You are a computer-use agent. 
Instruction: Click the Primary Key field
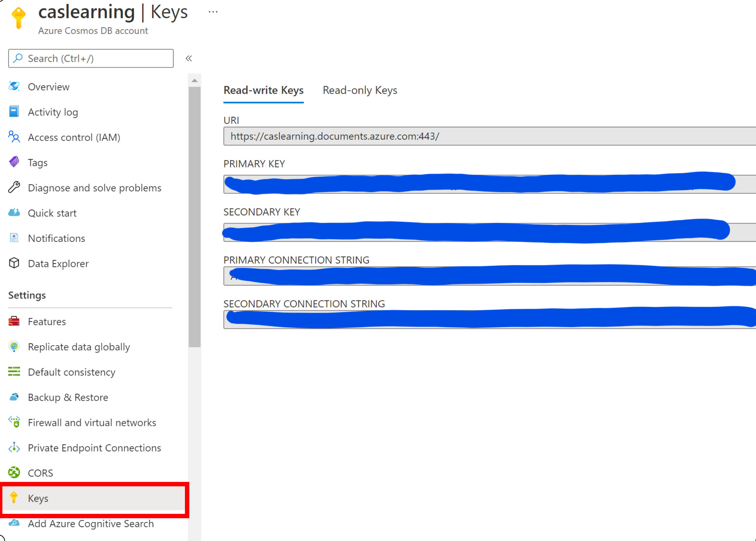point(489,184)
